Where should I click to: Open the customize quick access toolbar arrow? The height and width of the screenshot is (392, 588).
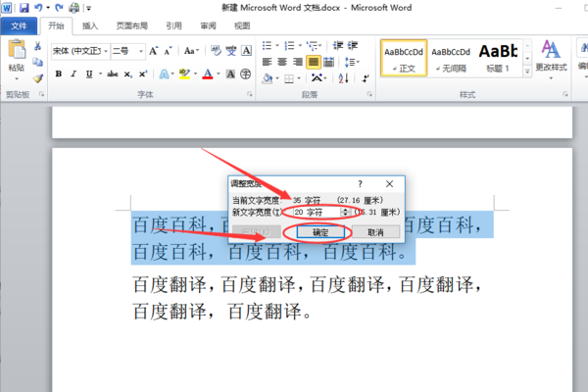pos(88,8)
